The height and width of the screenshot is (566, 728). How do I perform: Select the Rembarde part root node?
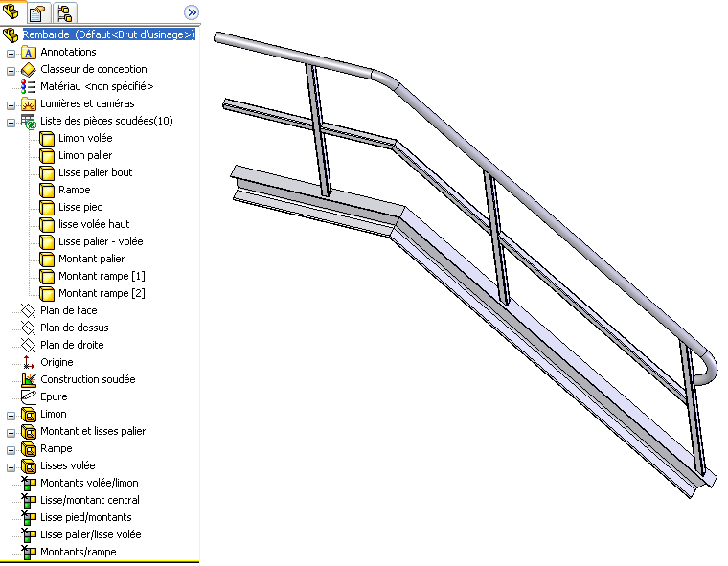108,34
